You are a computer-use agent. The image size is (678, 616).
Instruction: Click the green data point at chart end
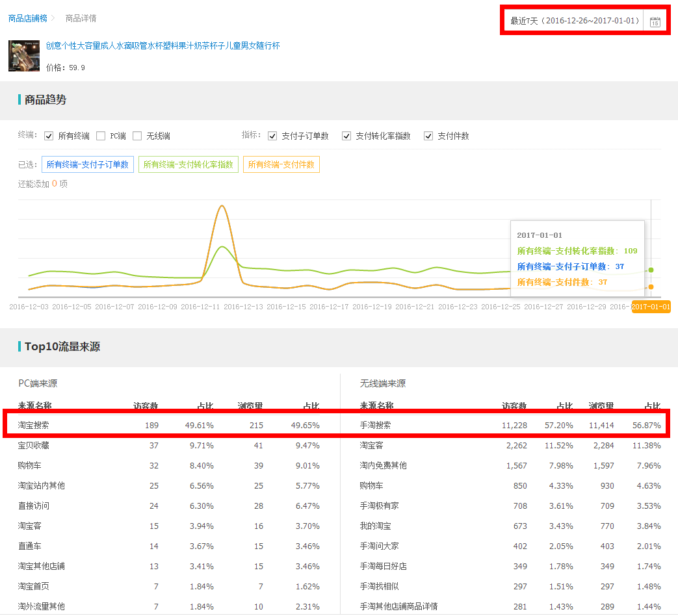[651, 270]
